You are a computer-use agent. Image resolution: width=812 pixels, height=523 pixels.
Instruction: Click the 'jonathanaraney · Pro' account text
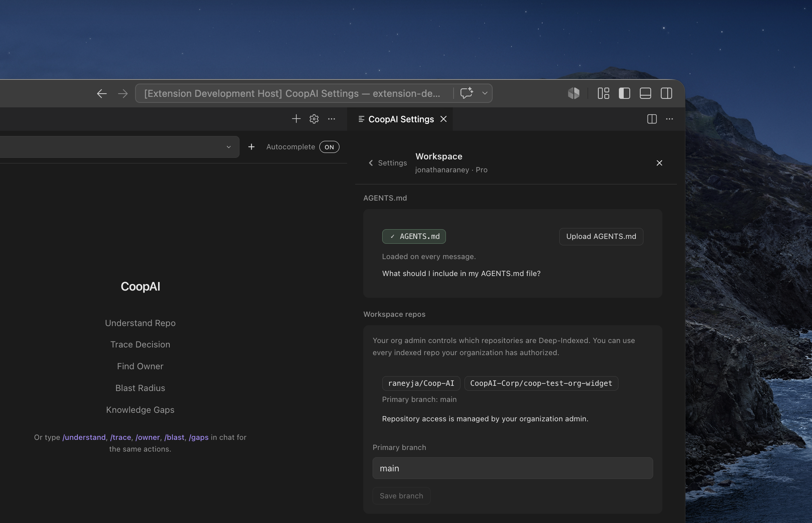[x=451, y=169]
